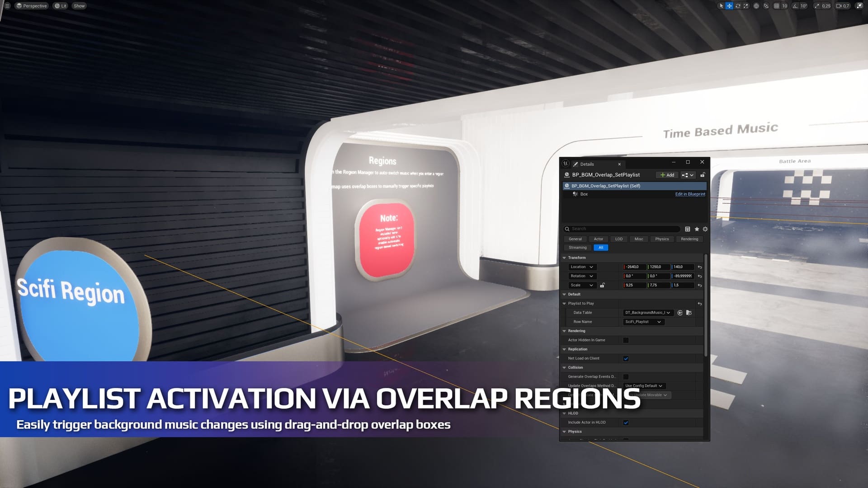This screenshot has width=868, height=488.
Task: Open the Perspective view mode menu
Action: [x=32, y=6]
